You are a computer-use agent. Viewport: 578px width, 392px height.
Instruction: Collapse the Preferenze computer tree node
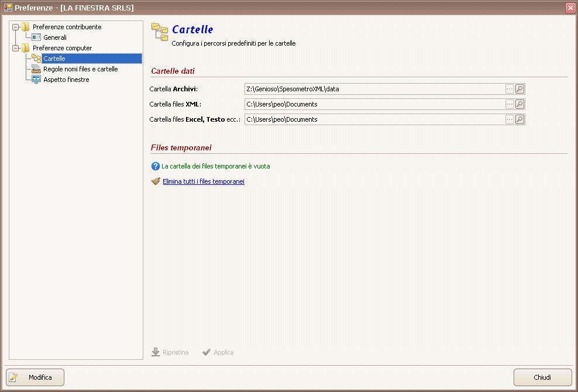pyautogui.click(x=16, y=48)
